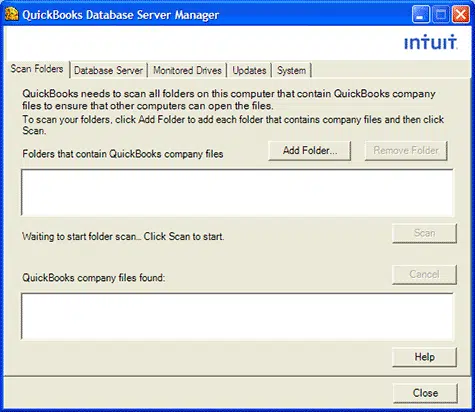Click the QuickBooks Database Server Manager title text
The width and height of the screenshot is (475, 412).
point(121,15)
